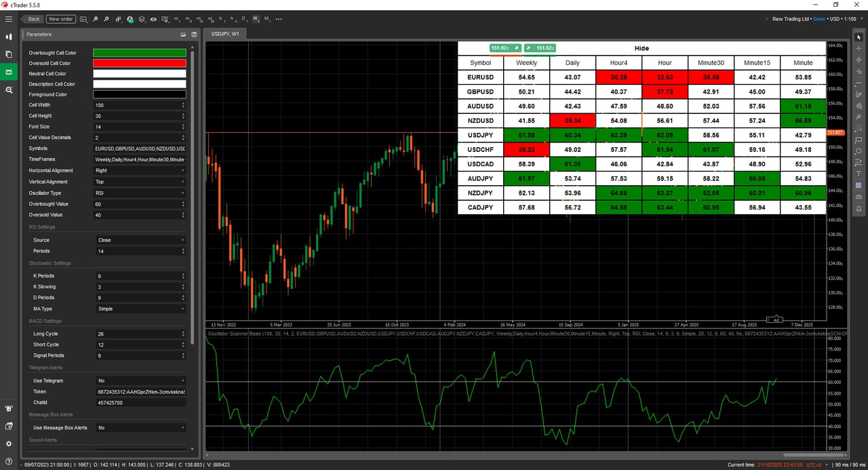
Task: Open the Vertical Alignment dropdown
Action: pos(139,182)
